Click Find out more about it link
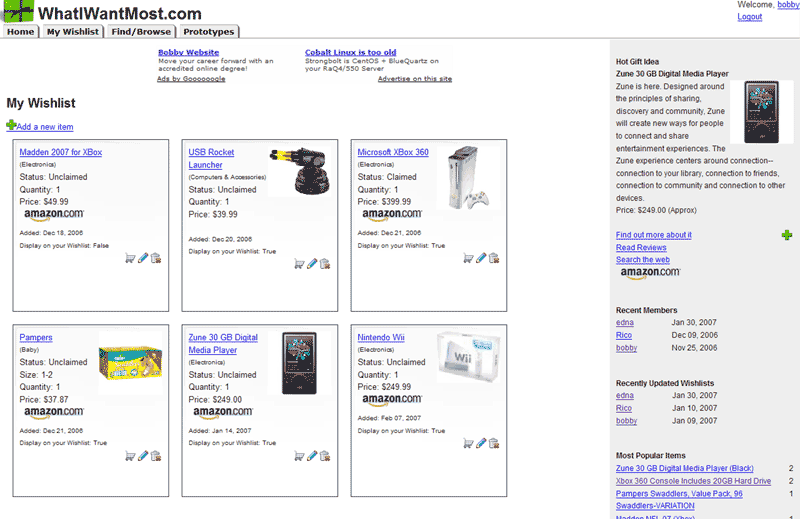Image resolution: width=800 pixels, height=519 pixels. click(x=654, y=235)
